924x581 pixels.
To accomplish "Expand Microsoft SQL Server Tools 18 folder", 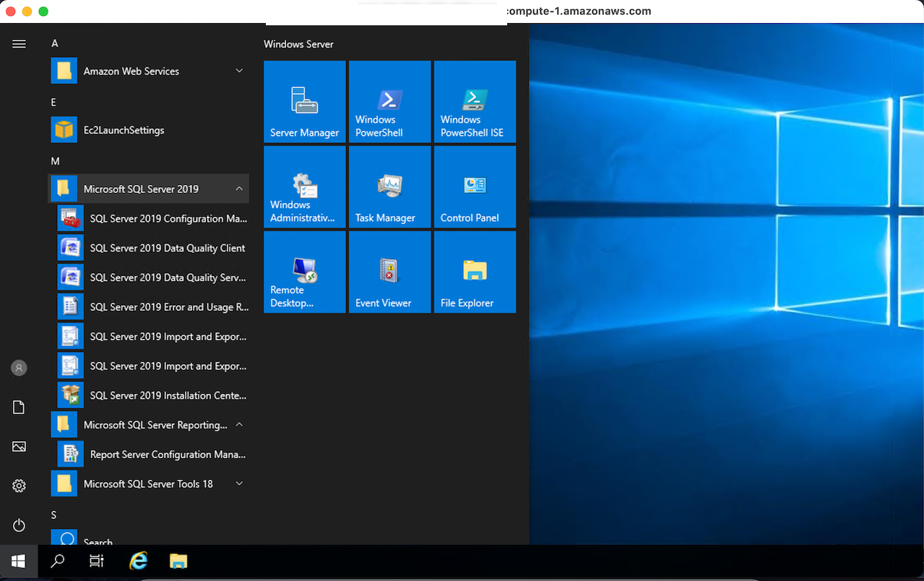I will click(148, 484).
